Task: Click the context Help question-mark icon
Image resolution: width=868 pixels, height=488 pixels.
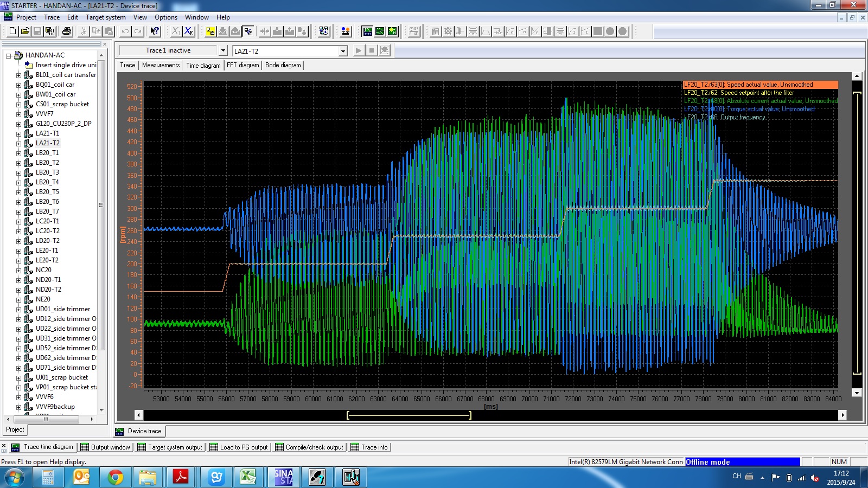Action: pyautogui.click(x=155, y=31)
